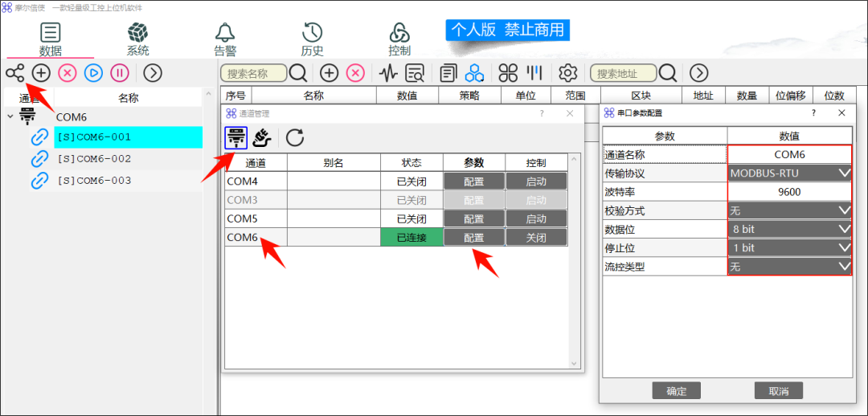
Task: Open the 系统 tab
Action: click(138, 40)
